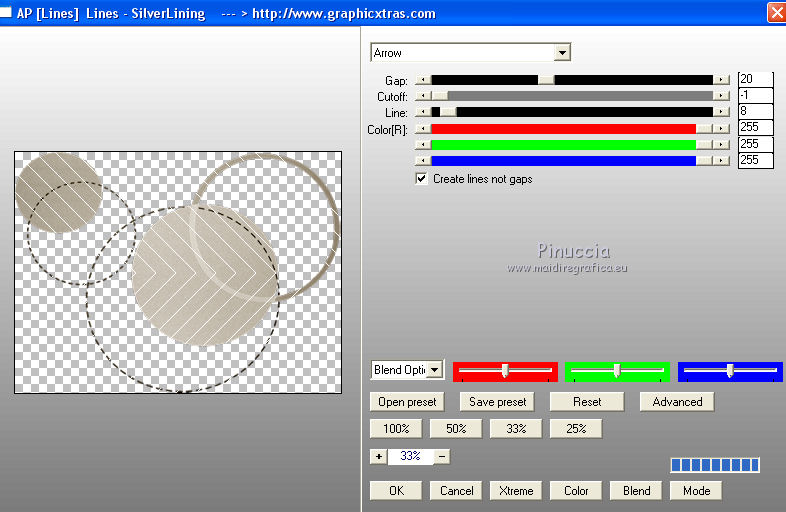Click the Color[R] red slider left arrow

(424, 129)
